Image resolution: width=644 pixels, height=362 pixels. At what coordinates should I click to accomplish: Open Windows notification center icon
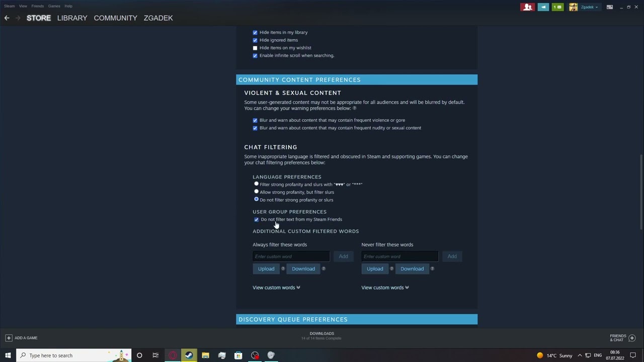[633, 355]
